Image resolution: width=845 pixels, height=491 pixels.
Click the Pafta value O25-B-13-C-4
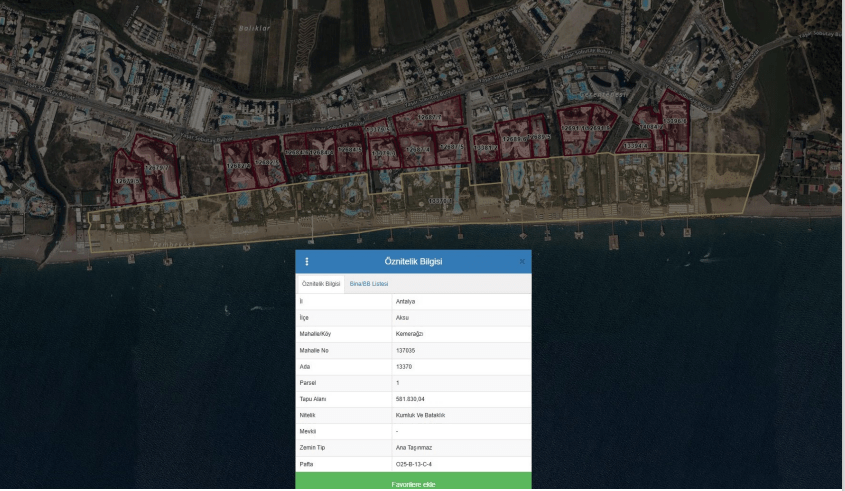(414, 464)
